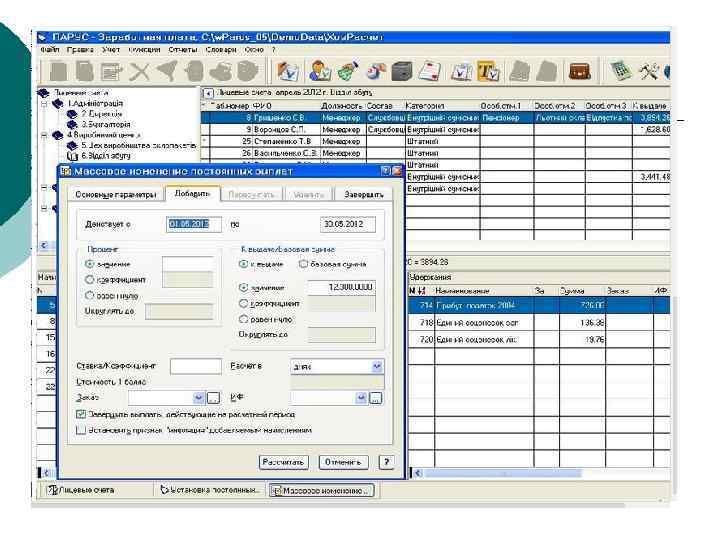Select значение radio beside the 12300.0000 field

pos(243,287)
